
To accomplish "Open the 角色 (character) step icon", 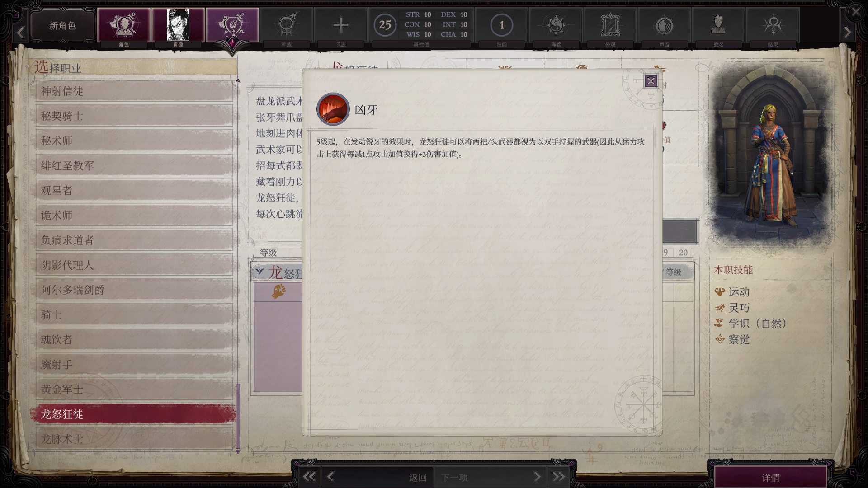I will click(124, 25).
